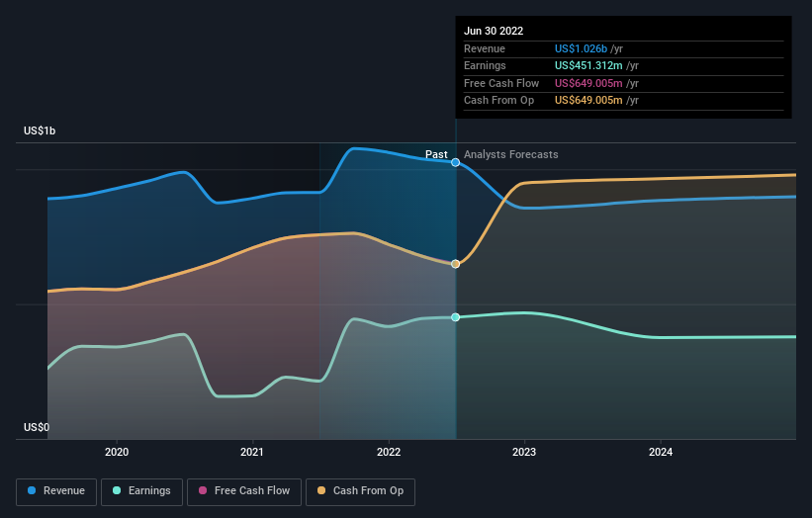Click the 2024 x-axis label
The image size is (812, 518).
coord(661,453)
